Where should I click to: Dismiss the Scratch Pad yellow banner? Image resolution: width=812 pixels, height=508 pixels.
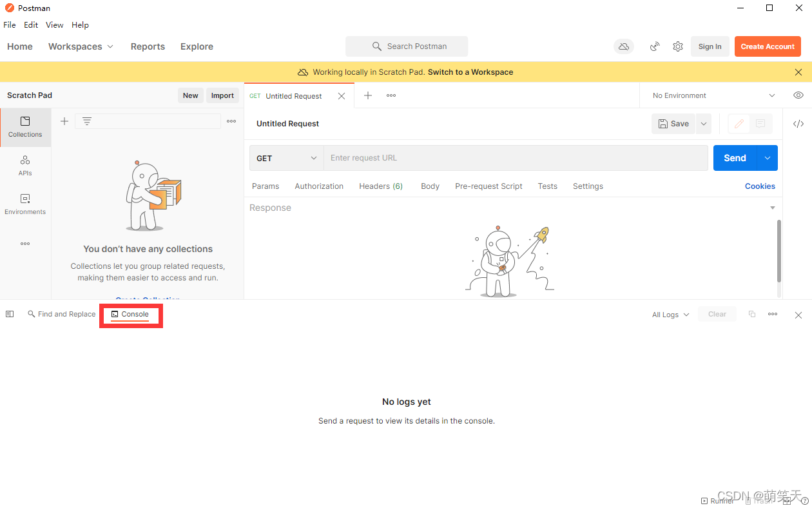pyautogui.click(x=798, y=72)
